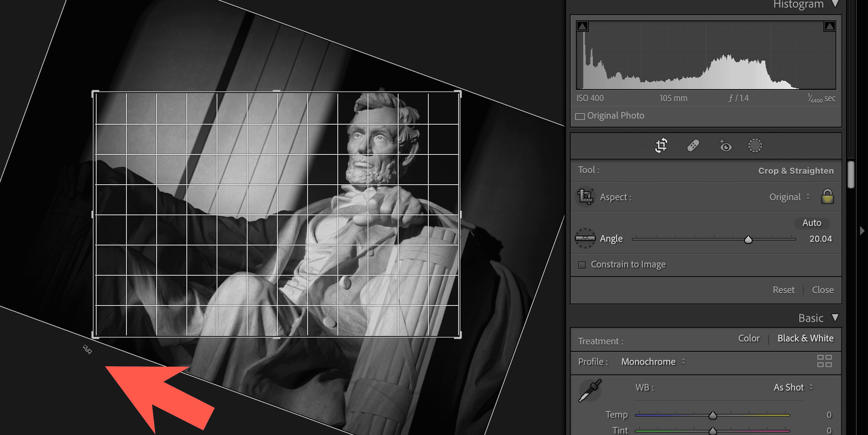
Task: Click the Temp slider handle
Action: pyautogui.click(x=713, y=415)
